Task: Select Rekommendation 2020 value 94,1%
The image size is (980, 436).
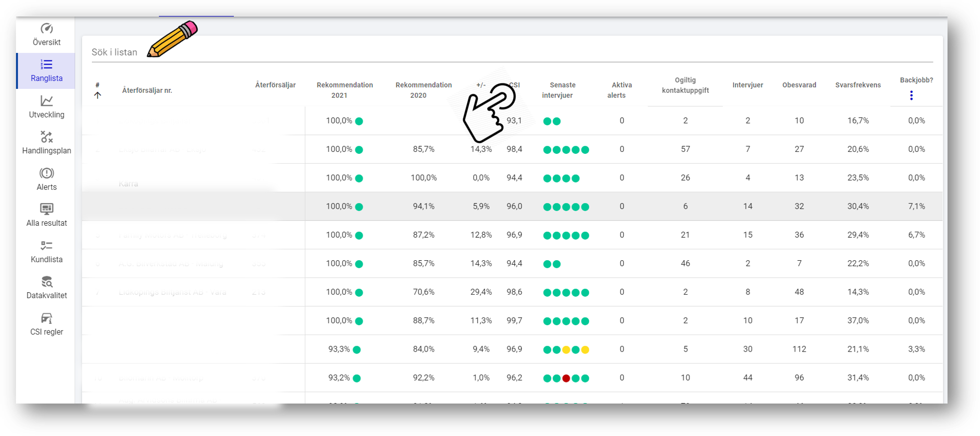Action: 423,206
